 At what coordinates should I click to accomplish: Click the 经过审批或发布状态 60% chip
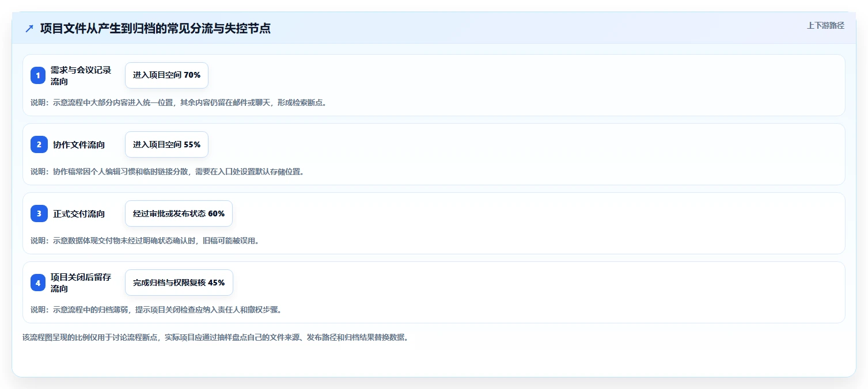179,213
